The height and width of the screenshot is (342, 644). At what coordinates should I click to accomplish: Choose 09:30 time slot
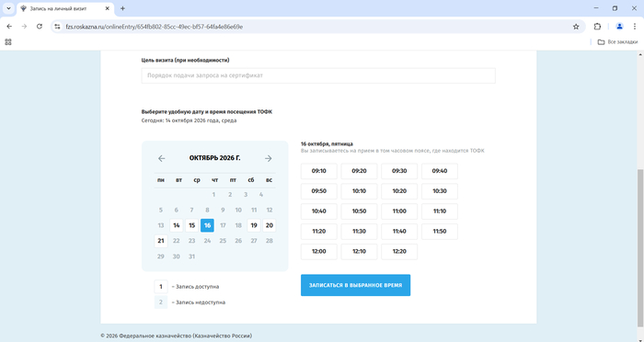[x=399, y=171]
